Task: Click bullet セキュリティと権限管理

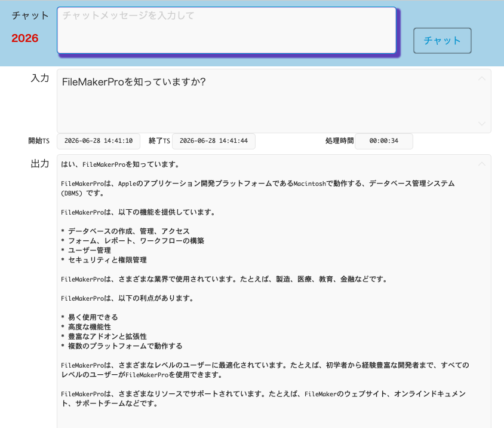Action: [104, 260]
